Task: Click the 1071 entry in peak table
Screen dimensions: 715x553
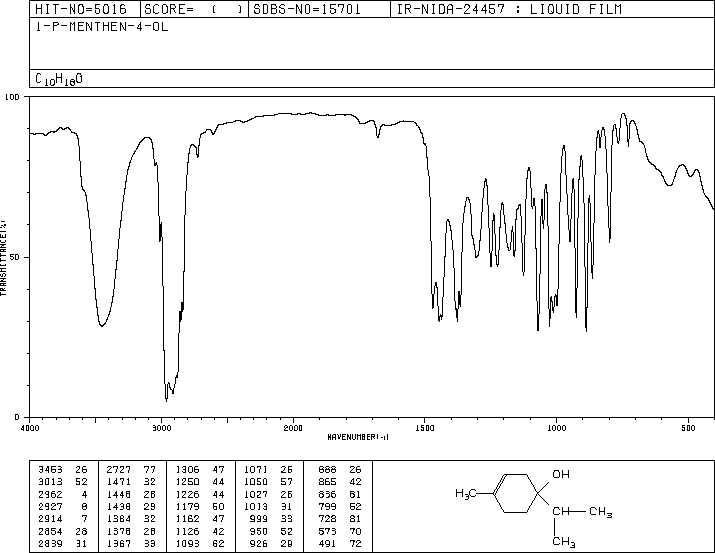Action: [x=255, y=470]
